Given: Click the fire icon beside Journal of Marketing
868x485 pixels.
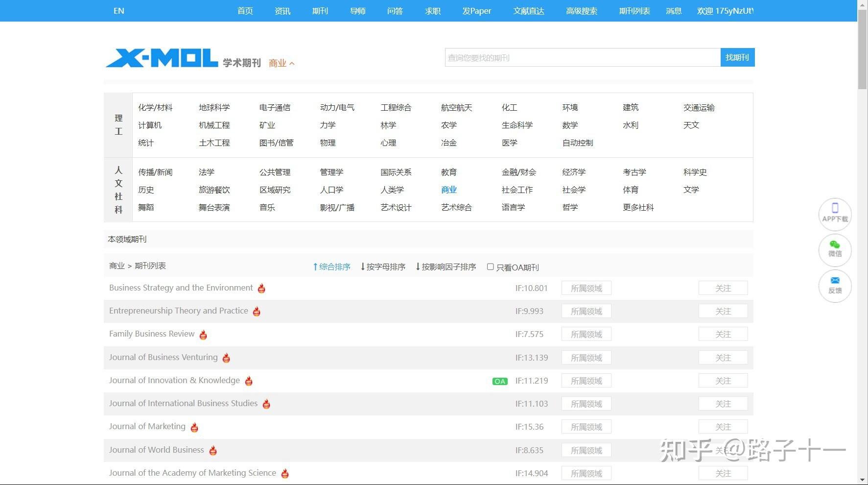Looking at the screenshot, I should pyautogui.click(x=194, y=427).
